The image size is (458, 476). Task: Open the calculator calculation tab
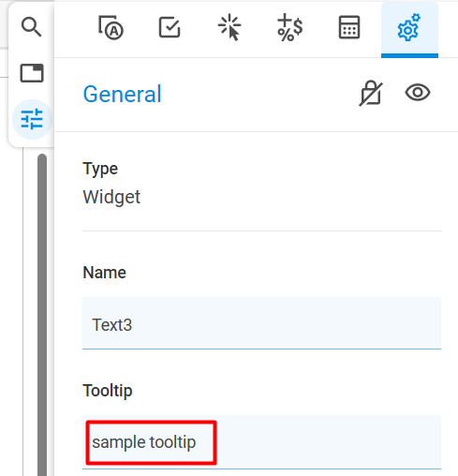(349, 27)
